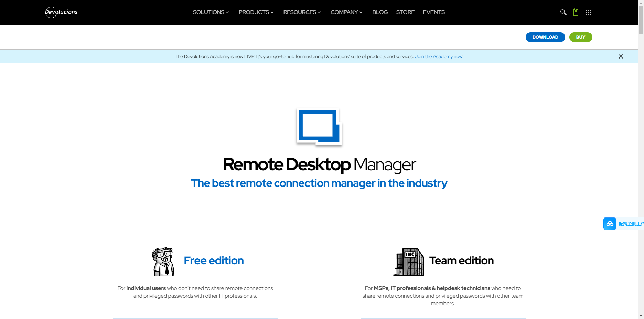Click the 'Devolutions Academy is now LIVE' banner text

click(294, 56)
